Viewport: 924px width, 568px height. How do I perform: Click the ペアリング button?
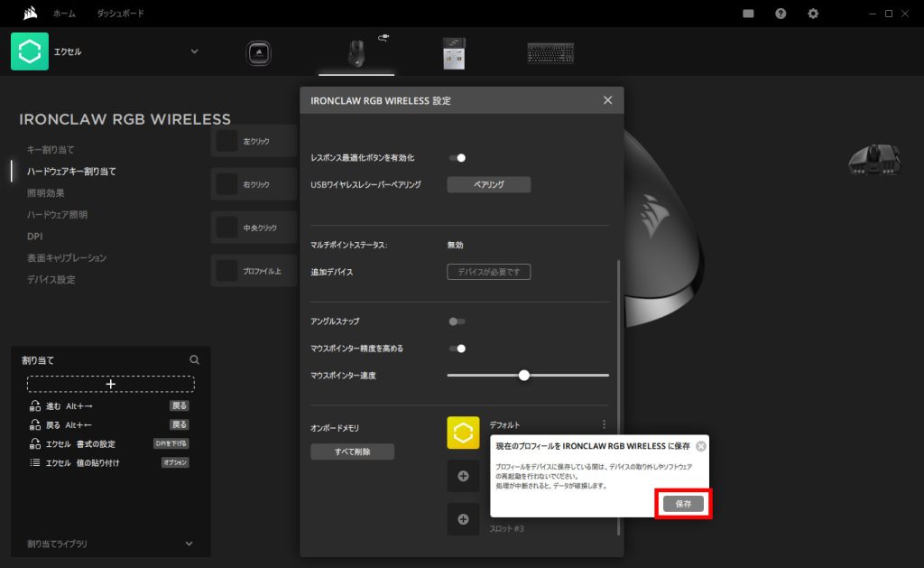coord(488,184)
